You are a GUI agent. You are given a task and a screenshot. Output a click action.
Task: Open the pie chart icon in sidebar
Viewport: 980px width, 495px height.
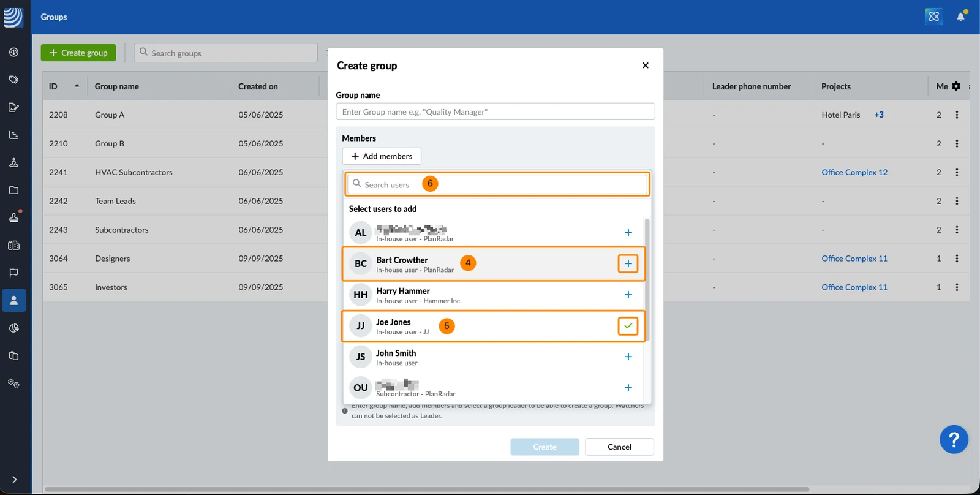[x=13, y=328]
